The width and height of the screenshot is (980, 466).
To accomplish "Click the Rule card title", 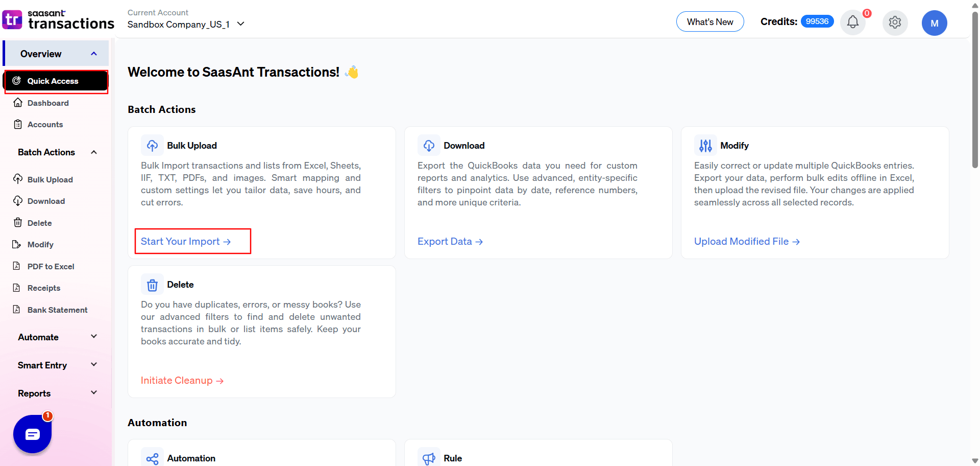I will pyautogui.click(x=453, y=458).
